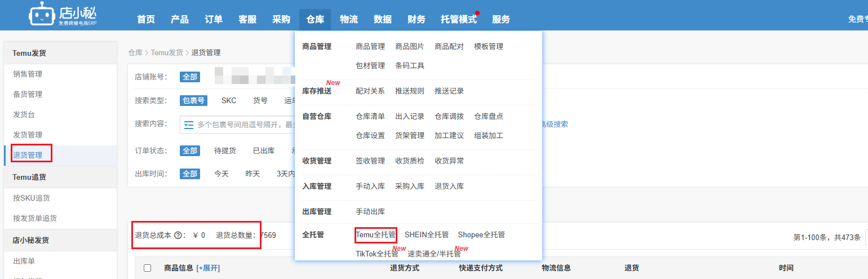868x279 pixels.
Task: Open the 数据 menu
Action: [x=383, y=19]
